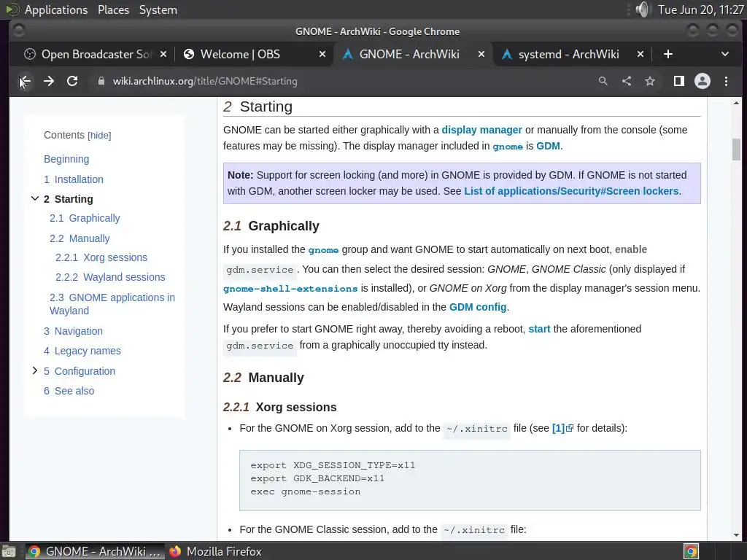The image size is (747, 560).
Task: Click the scrollbar up arrow
Action: point(737,103)
